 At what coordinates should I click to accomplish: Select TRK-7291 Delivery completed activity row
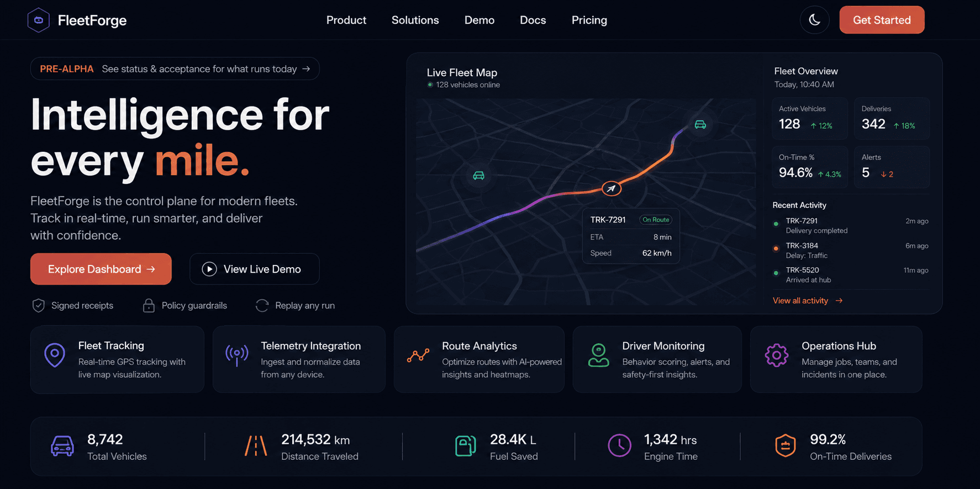tap(851, 225)
